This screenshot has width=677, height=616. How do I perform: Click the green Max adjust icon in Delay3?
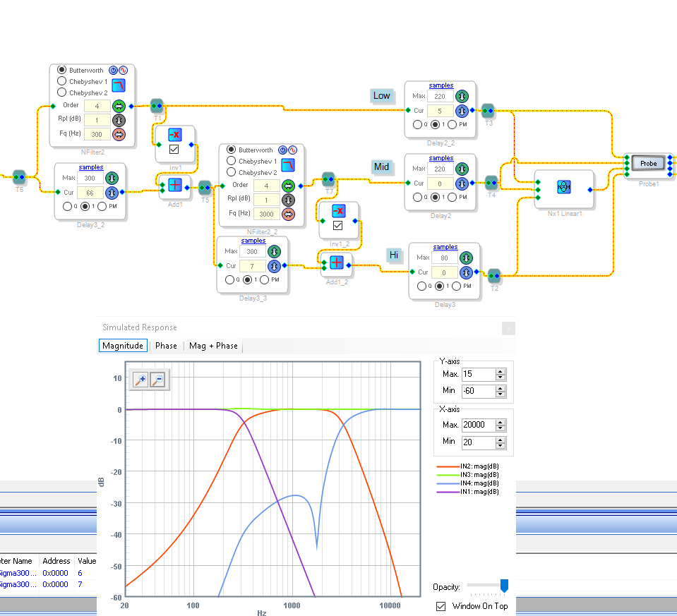click(x=466, y=258)
